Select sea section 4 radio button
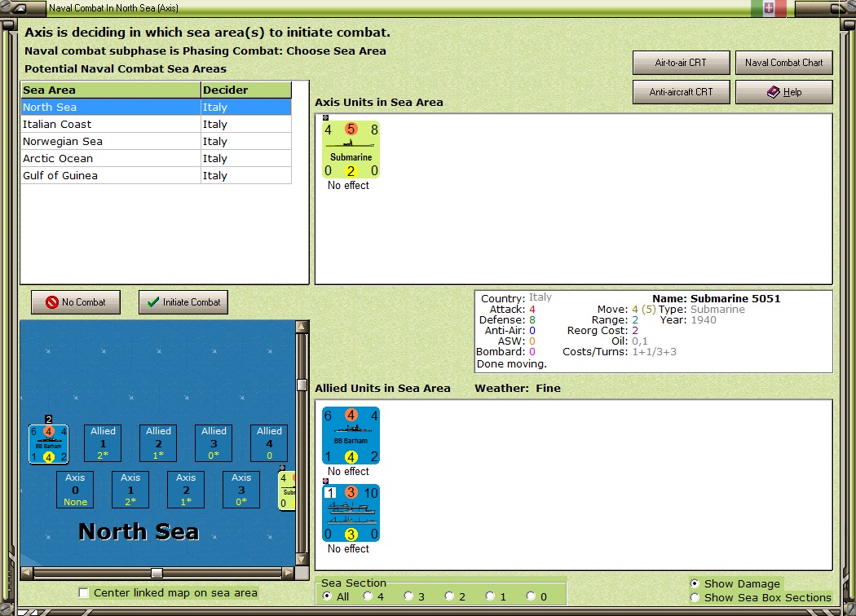 pos(368,596)
